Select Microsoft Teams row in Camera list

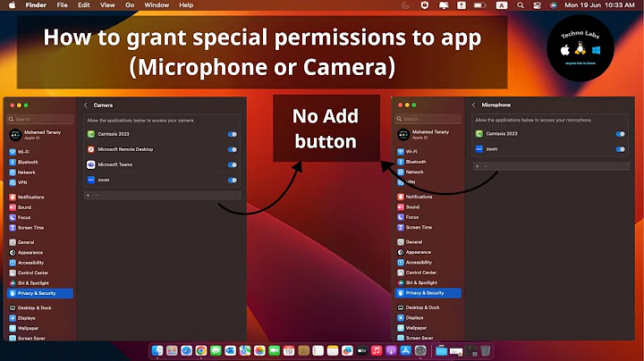pyautogui.click(x=162, y=165)
